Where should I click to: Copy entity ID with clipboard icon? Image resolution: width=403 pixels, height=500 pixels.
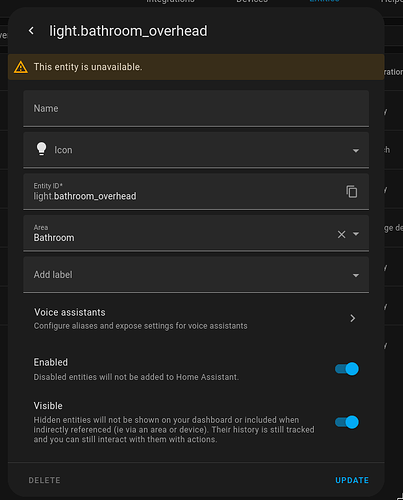(352, 192)
